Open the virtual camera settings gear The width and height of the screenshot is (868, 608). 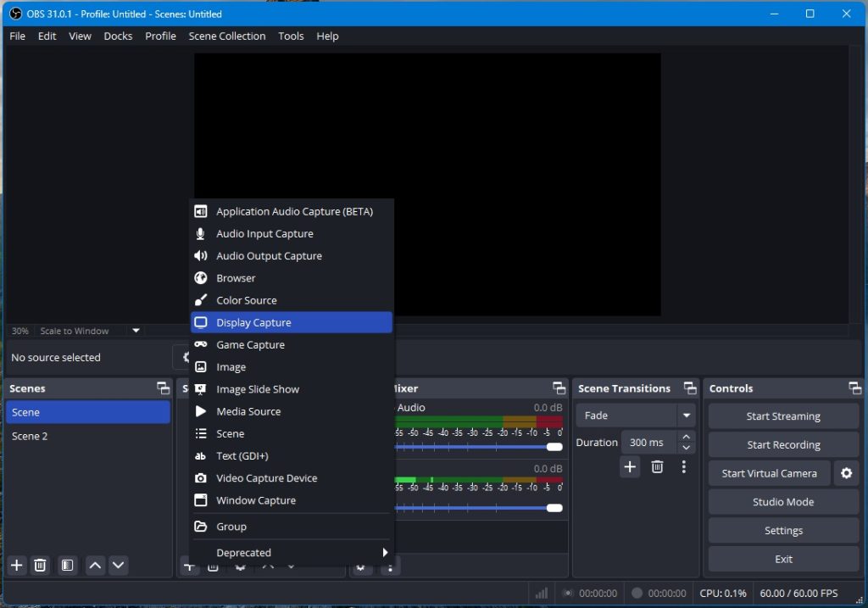846,473
